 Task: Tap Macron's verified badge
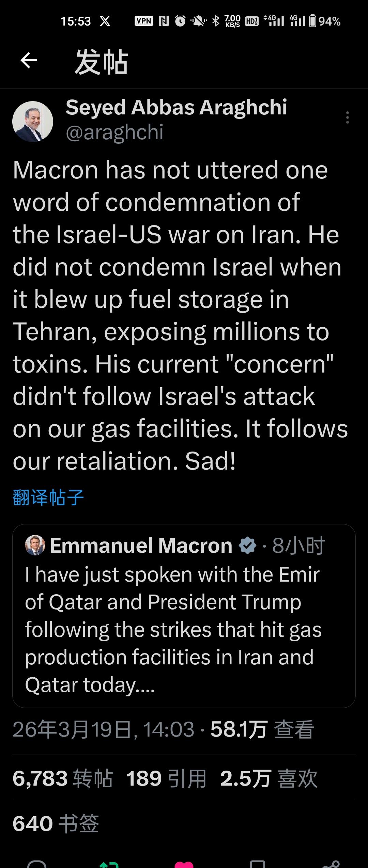[x=247, y=546]
